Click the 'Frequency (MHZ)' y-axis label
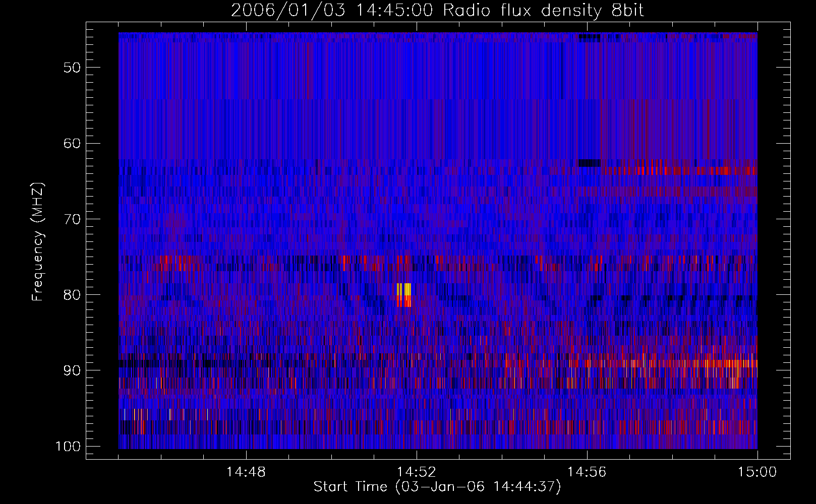 click(x=38, y=242)
